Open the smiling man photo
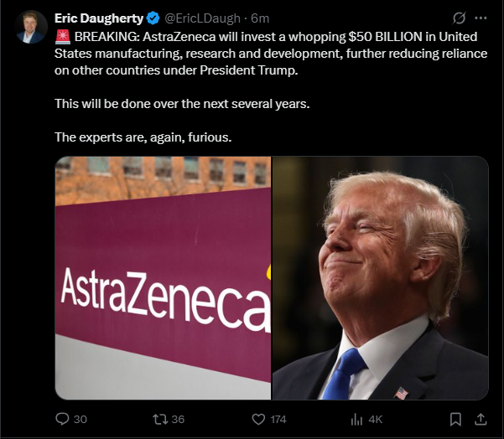Viewport: 504px width, 439px height. (380, 278)
